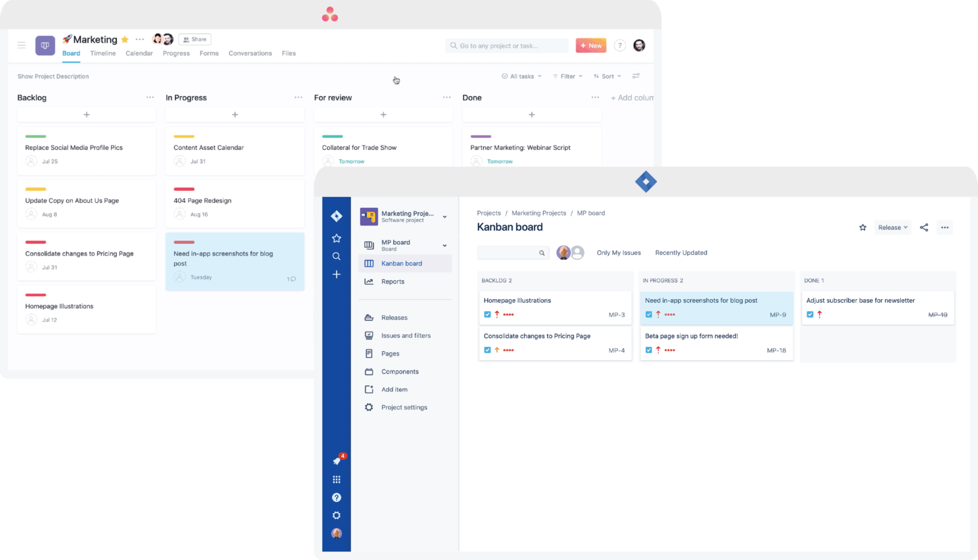Screen dimensions: 978x560
Task: Open the All tasks dropdown in Asana
Action: 521,76
